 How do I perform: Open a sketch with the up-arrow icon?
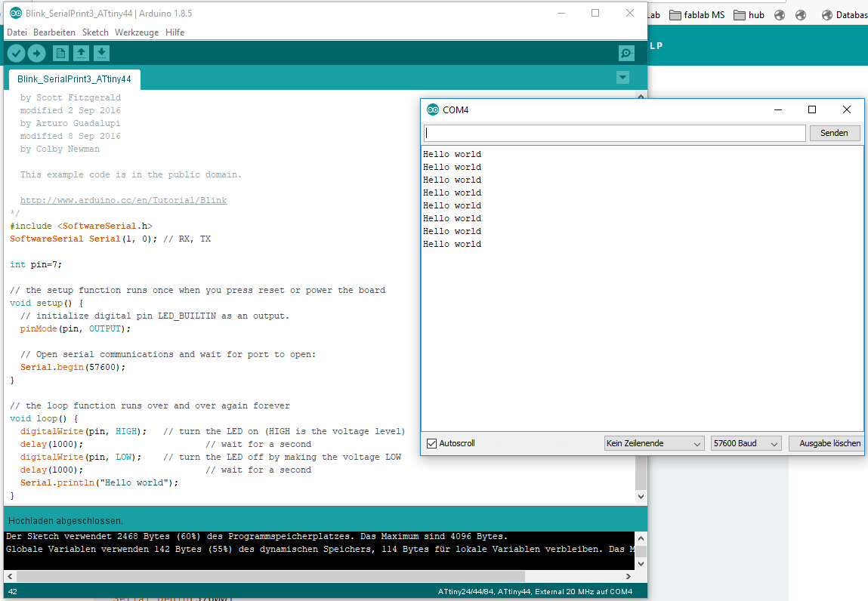tap(81, 53)
